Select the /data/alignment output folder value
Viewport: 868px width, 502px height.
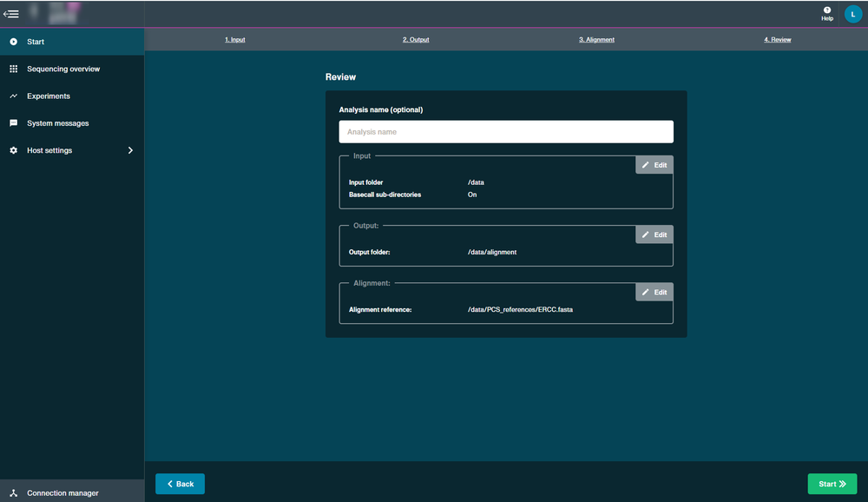[x=492, y=252]
